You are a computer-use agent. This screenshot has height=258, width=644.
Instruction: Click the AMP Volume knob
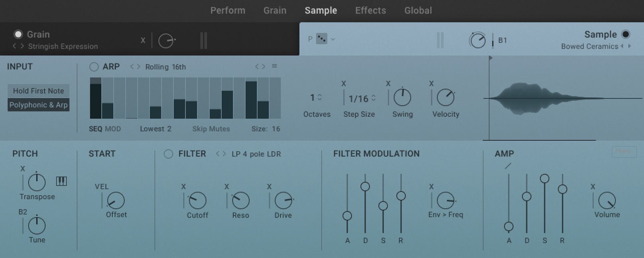point(607,201)
